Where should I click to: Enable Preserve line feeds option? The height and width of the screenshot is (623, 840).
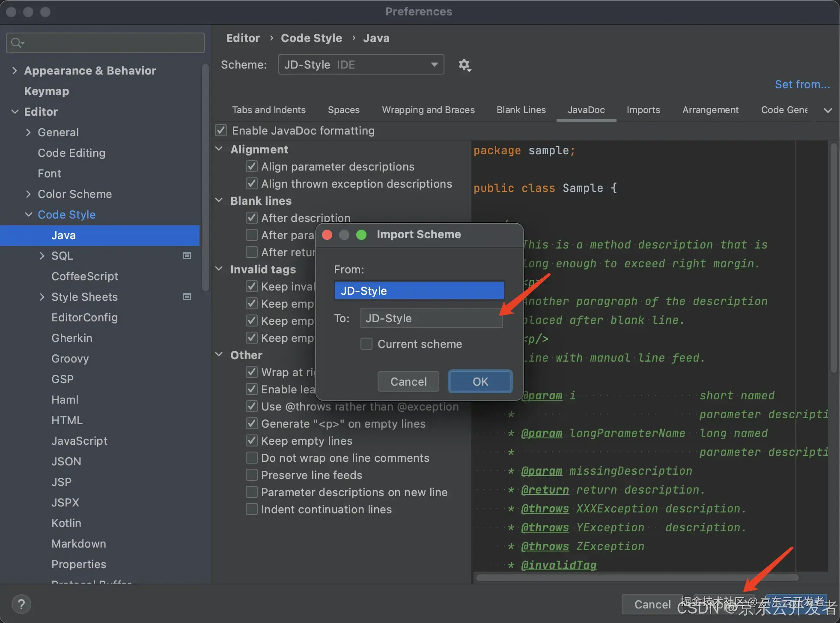coord(252,475)
